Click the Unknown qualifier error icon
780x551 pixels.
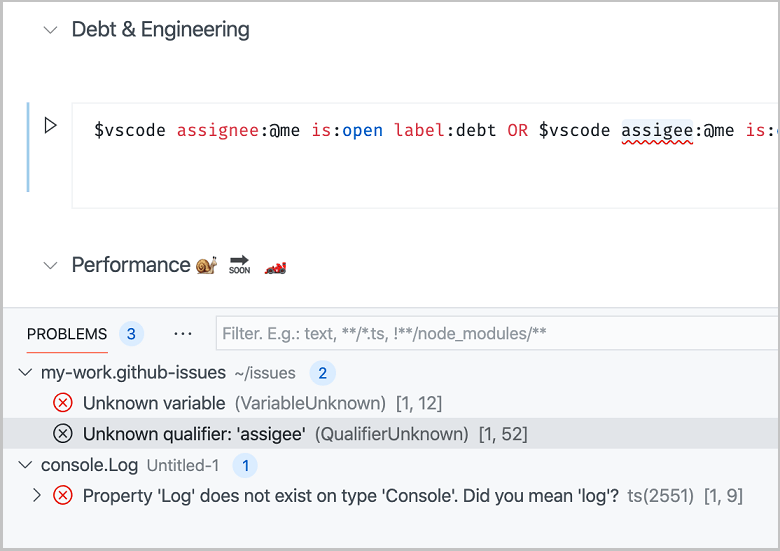(x=63, y=434)
